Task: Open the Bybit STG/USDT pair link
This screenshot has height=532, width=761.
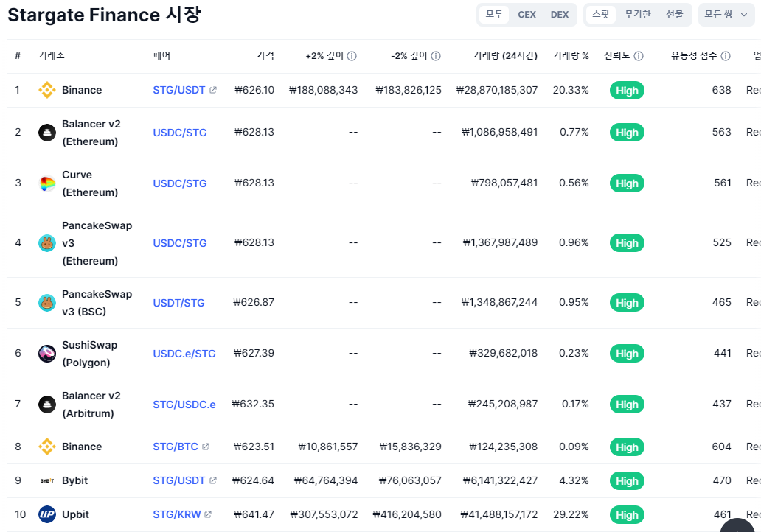Action: pos(179,480)
